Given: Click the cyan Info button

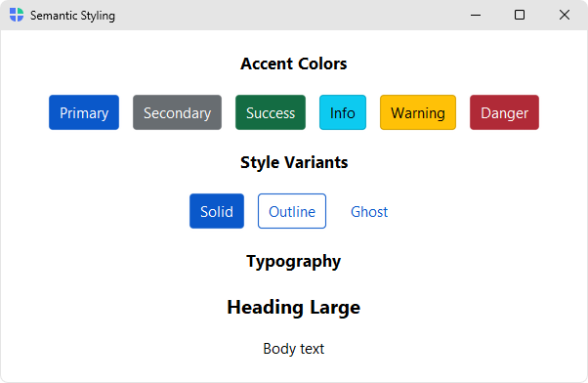Looking at the screenshot, I should [343, 112].
